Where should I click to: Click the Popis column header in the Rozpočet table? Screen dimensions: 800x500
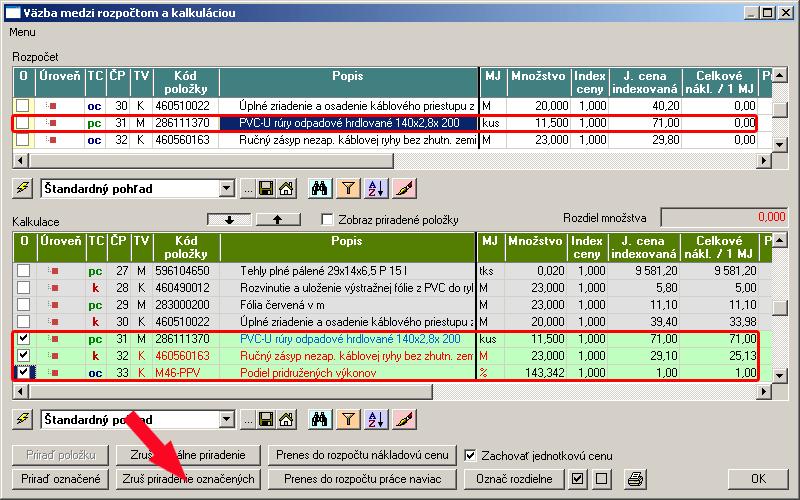click(348, 82)
